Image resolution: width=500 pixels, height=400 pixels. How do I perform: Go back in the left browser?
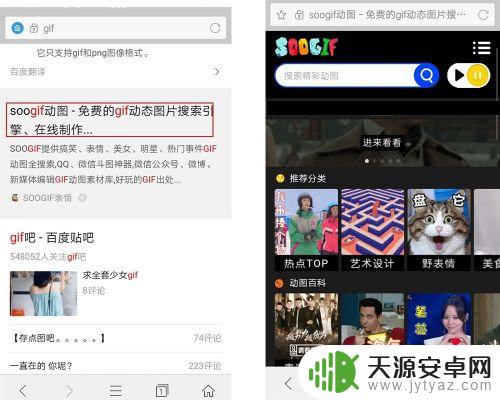point(23,390)
